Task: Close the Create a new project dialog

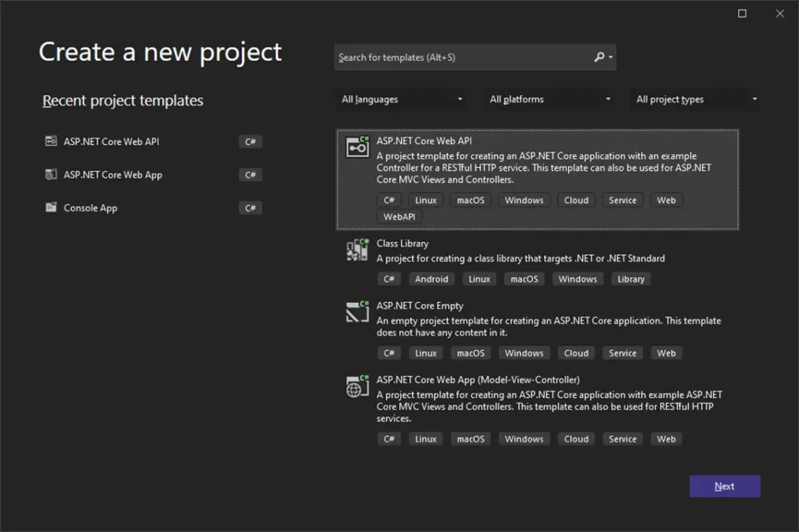Action: 779,13
